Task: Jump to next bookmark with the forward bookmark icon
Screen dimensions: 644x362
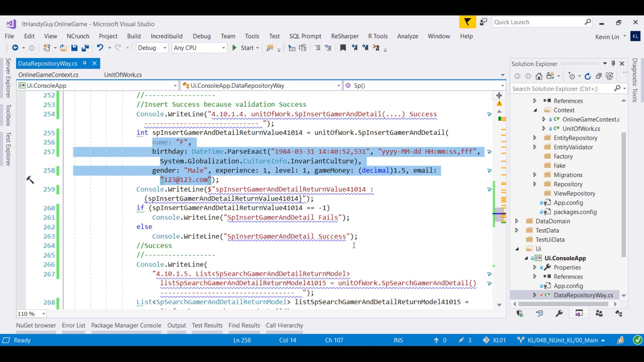Action: pyautogui.click(x=365, y=48)
